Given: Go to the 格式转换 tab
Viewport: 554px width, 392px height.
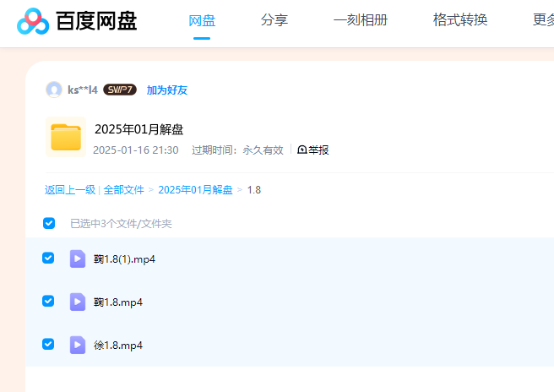Looking at the screenshot, I should point(460,19).
